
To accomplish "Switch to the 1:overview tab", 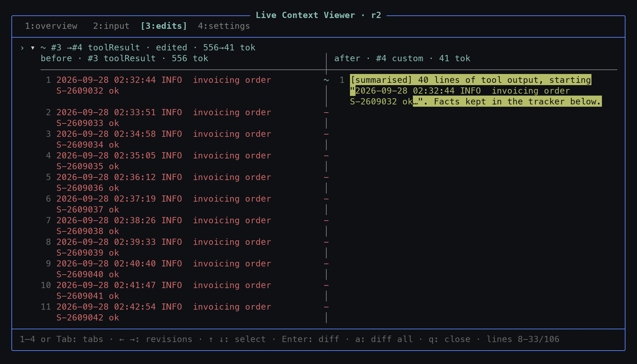I will click(51, 26).
